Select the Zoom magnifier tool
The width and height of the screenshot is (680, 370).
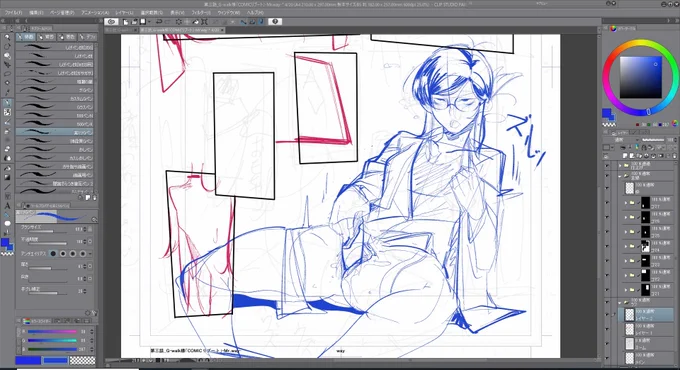tap(7, 37)
